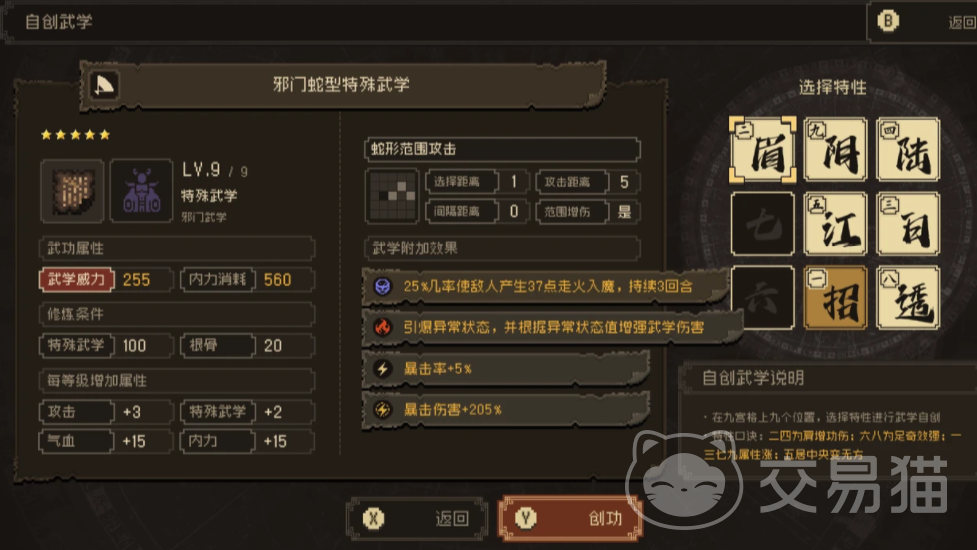Select the 走火入魔 effect entry
This screenshot has width=977, height=550.
pyautogui.click(x=545, y=286)
